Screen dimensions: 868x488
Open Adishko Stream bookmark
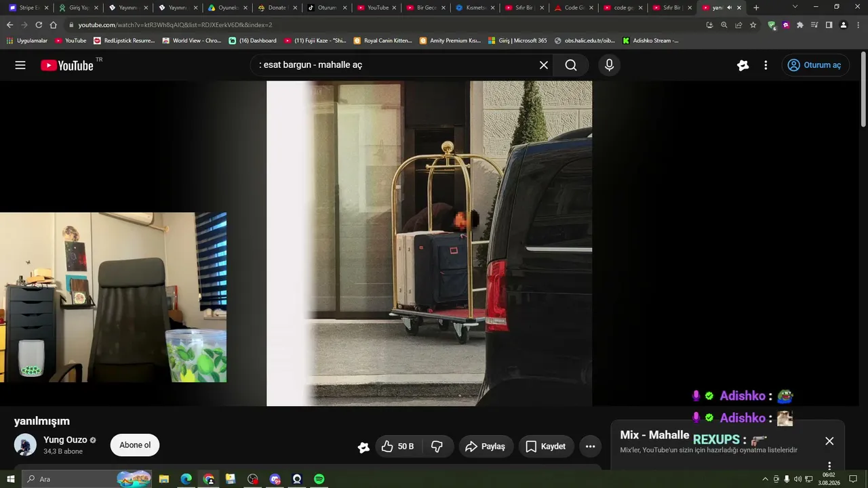[650, 41]
